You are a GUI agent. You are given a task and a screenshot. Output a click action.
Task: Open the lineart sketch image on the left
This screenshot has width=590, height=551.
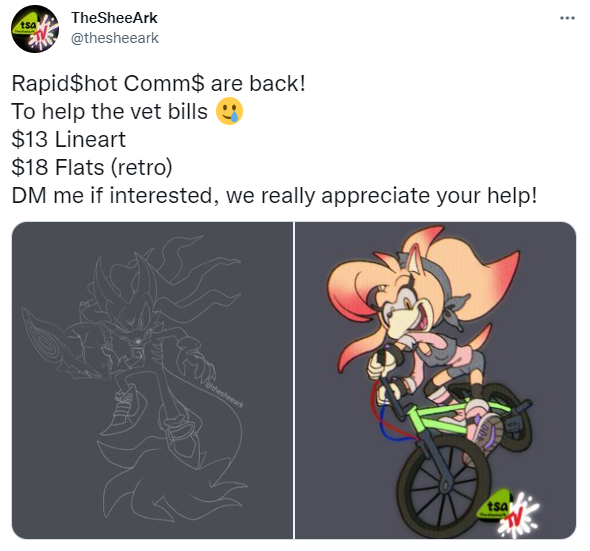click(x=152, y=380)
